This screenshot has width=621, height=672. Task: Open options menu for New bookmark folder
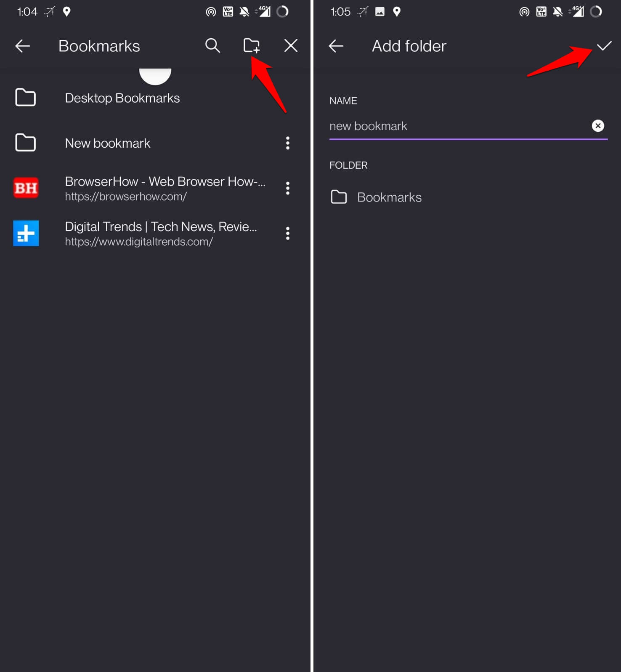[x=288, y=143]
